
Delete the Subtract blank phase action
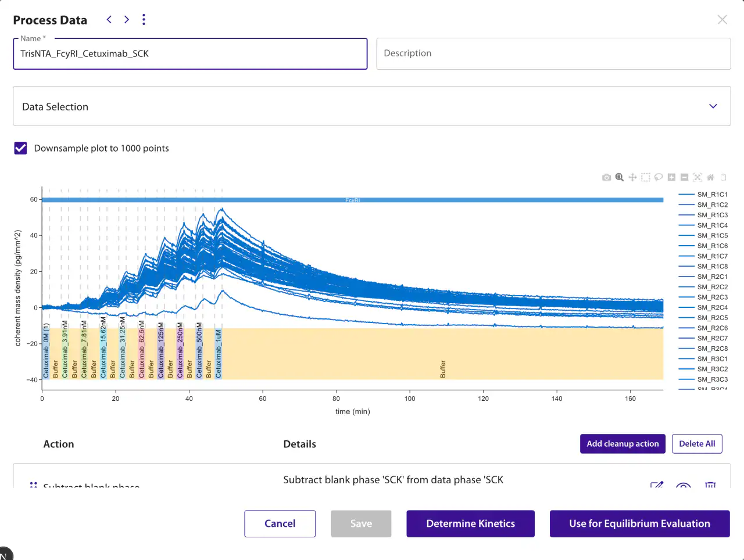click(x=710, y=485)
